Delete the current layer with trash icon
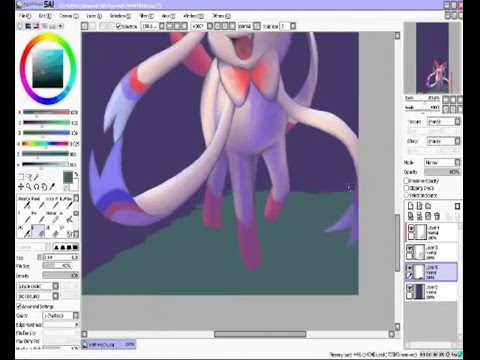Screen dimensions: 480x360 point(437,216)
